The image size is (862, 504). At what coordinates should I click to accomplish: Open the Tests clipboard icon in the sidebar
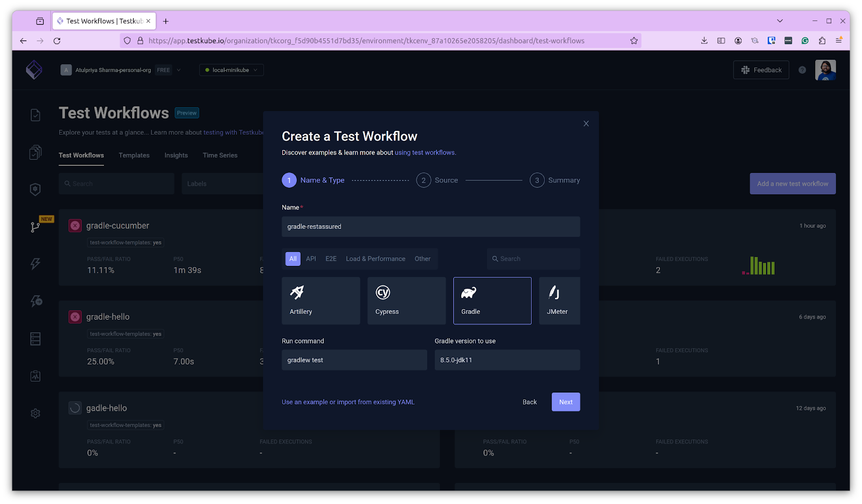point(36,115)
